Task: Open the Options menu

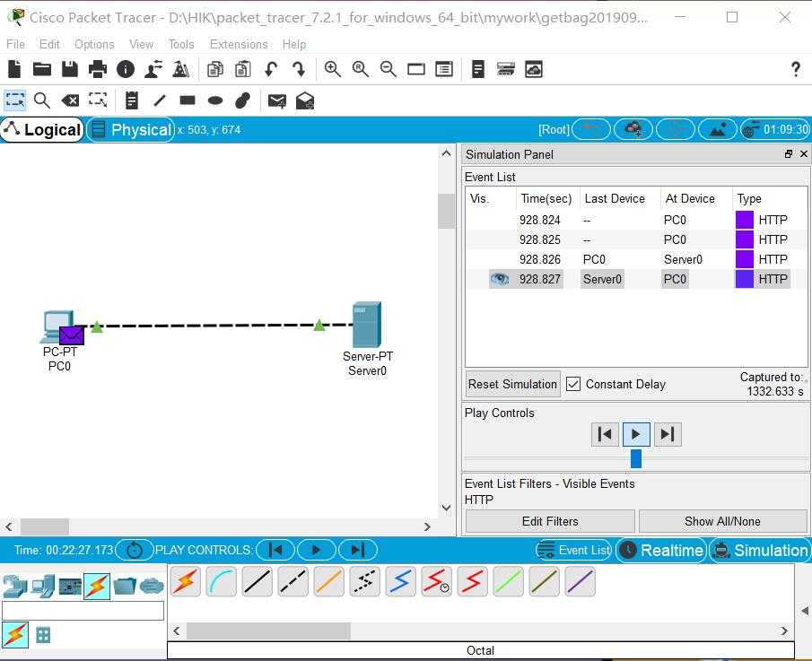Action: point(94,44)
